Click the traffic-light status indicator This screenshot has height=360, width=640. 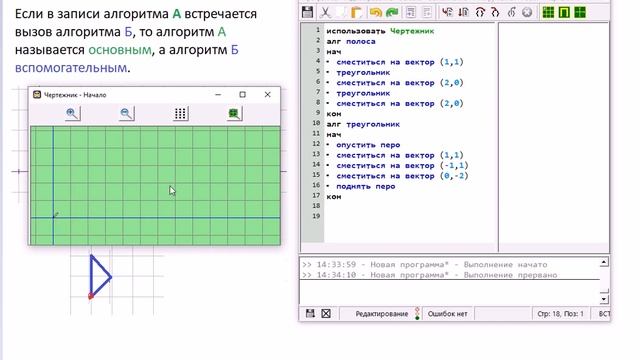point(417,313)
